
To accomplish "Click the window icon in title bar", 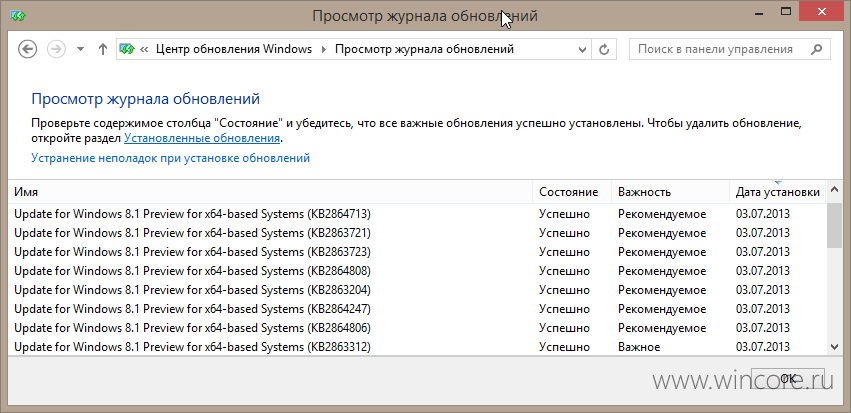I will click(18, 15).
